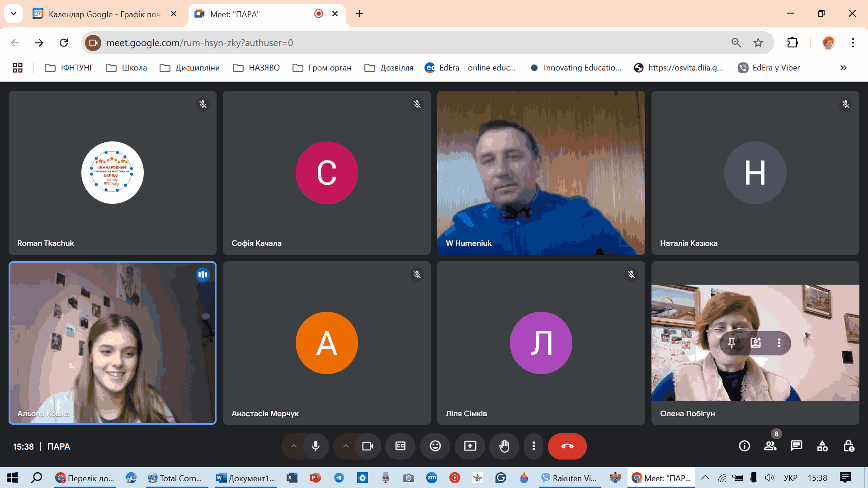Viewport: 868px width, 488px height.
Task: Toggle the microphone on or off
Action: pyautogui.click(x=316, y=446)
